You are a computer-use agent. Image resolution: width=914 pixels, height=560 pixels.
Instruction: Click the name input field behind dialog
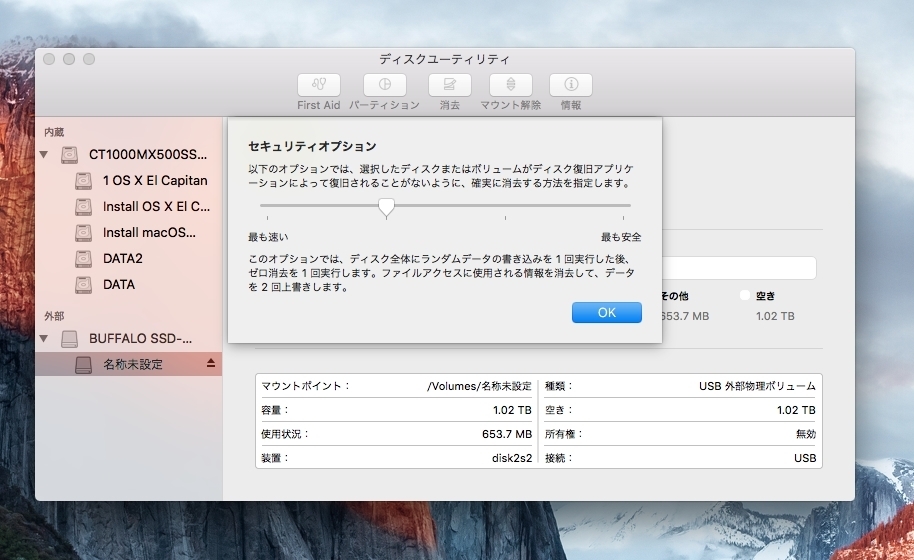coord(738,268)
